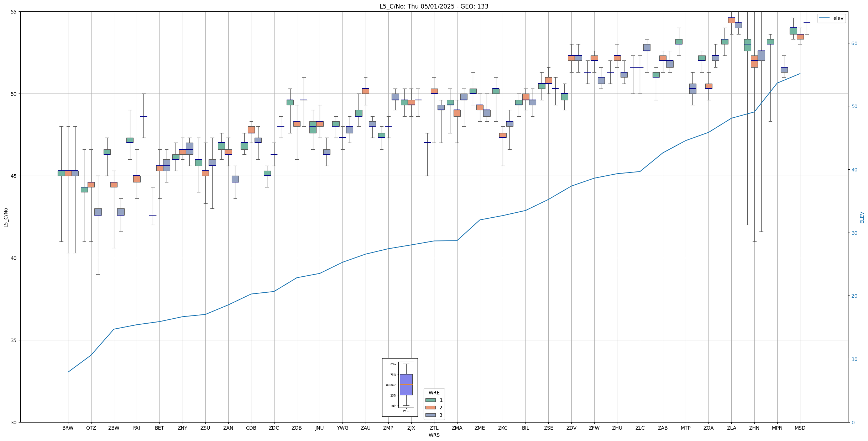
Task: Click the orange WRE 2 legend swatch
Action: coord(430,408)
